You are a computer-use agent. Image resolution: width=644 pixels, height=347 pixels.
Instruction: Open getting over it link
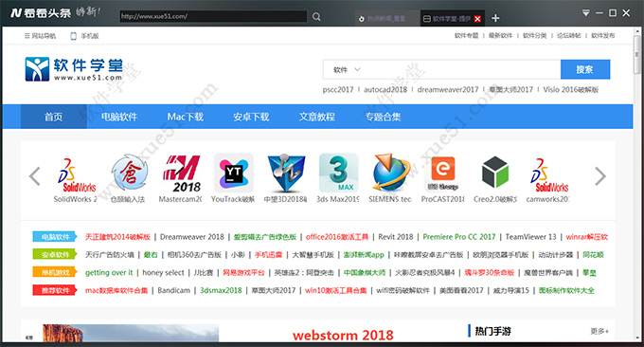coord(109,273)
